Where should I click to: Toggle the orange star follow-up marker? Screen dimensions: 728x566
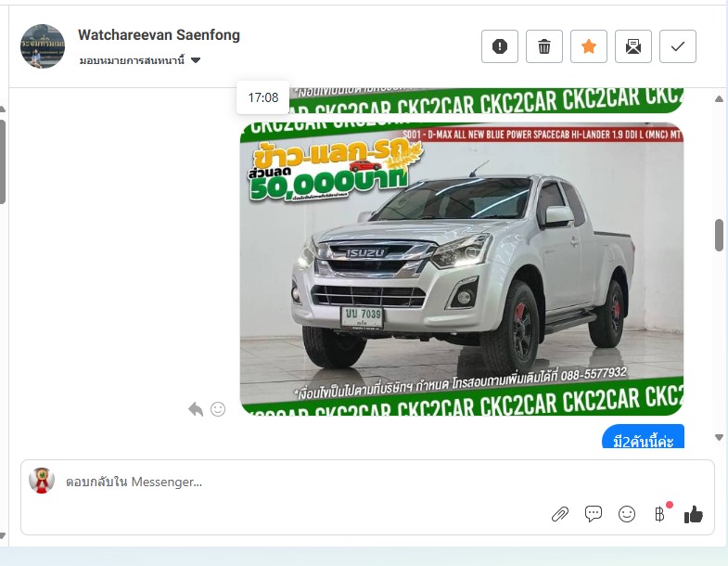[589, 46]
